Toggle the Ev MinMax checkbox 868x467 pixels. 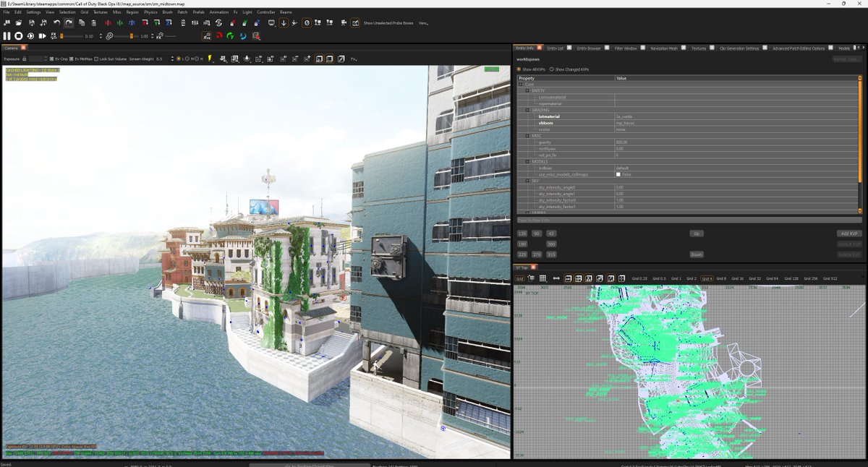[71, 59]
